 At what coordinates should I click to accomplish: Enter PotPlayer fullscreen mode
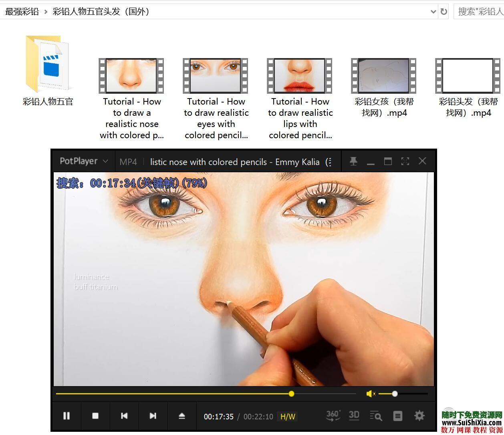(x=405, y=161)
